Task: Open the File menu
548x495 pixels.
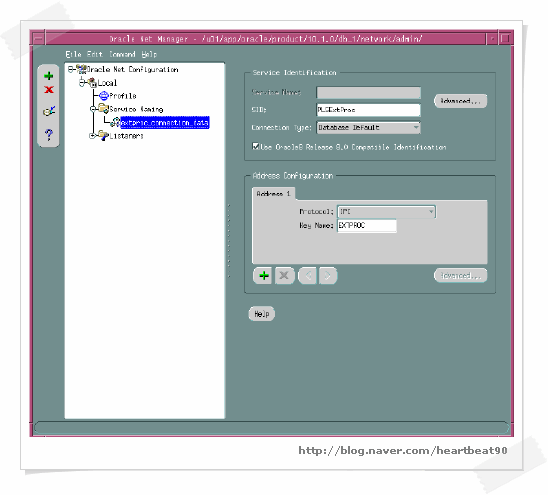Action: (x=73, y=54)
